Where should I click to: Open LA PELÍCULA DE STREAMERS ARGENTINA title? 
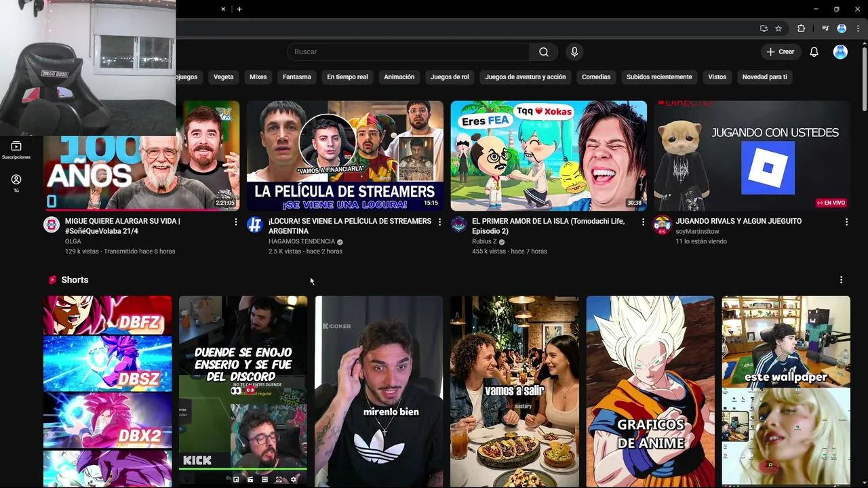coord(350,226)
